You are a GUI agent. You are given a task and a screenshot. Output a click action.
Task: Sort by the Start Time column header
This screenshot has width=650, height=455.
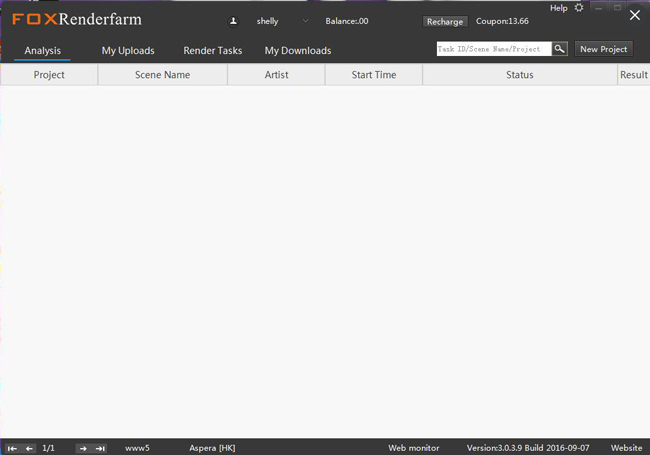[374, 75]
